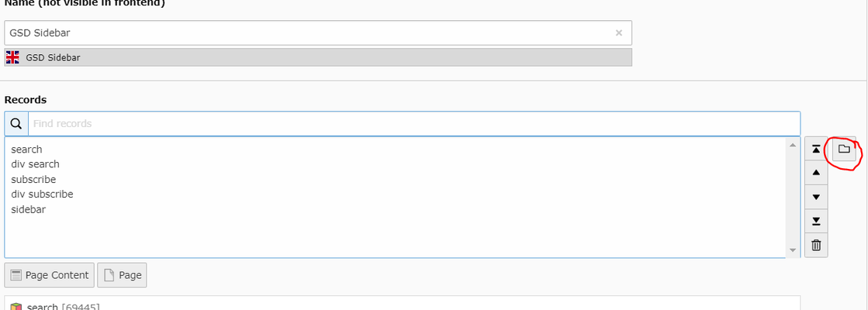Image resolution: width=868 pixels, height=310 pixels.
Task: Click the magnifier icon beside Find records
Action: (x=16, y=124)
